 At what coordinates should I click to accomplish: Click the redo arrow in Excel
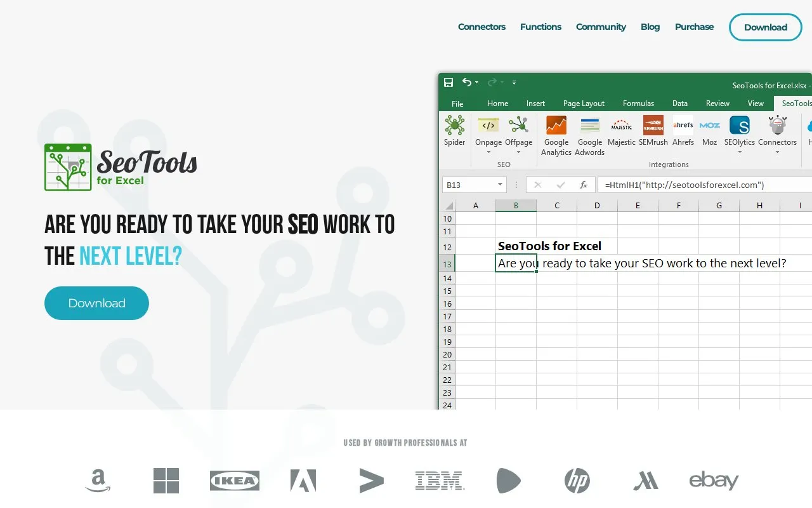(492, 83)
